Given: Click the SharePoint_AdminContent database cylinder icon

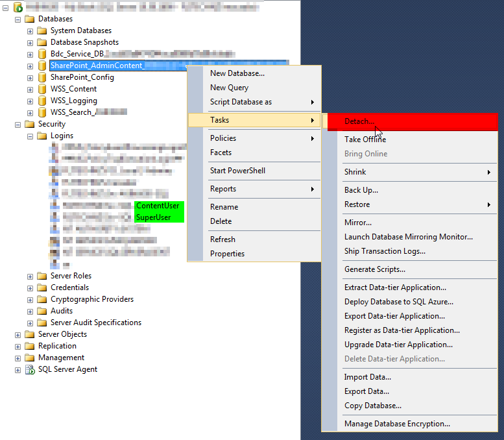Looking at the screenshot, I should 42,66.
